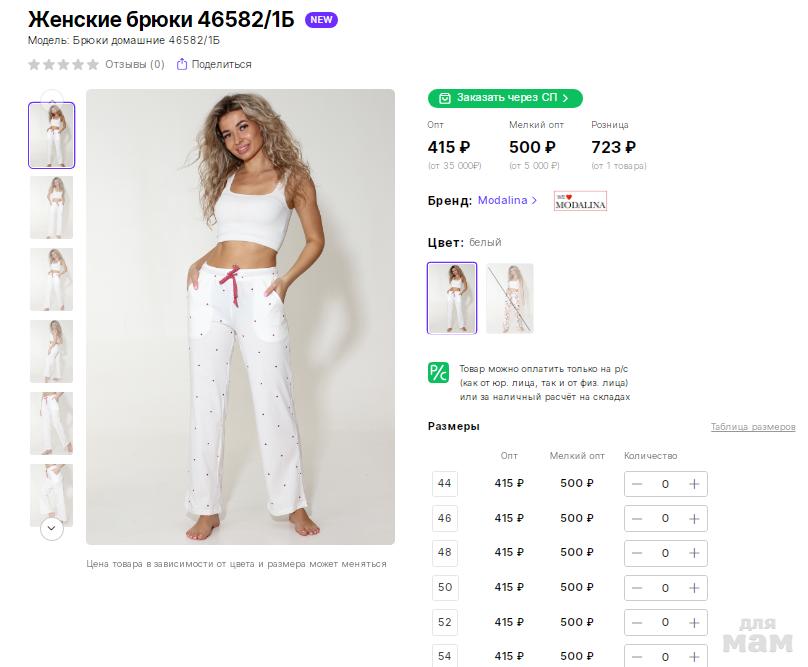Click the Modalina brand logo image
This screenshot has width=808, height=667.
(580, 201)
